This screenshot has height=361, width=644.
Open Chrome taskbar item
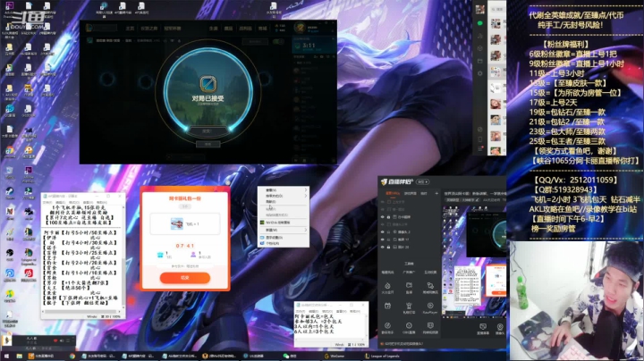coord(72,356)
